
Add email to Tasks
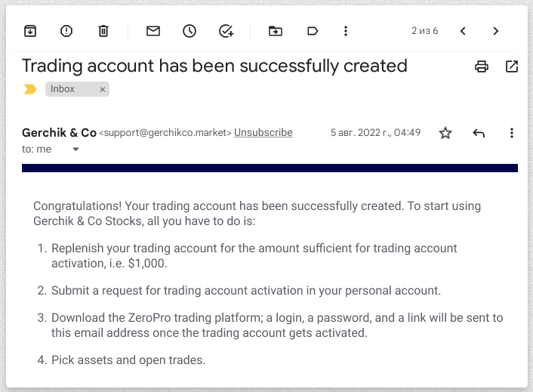tap(226, 31)
